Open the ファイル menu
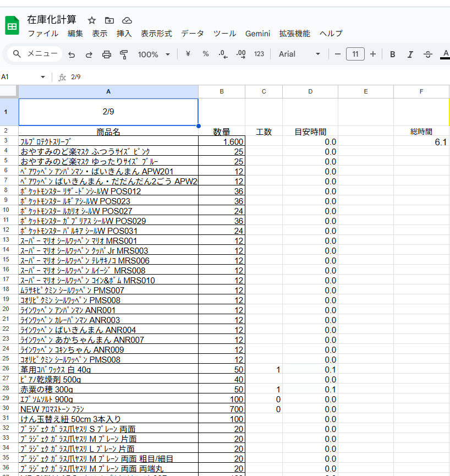 (x=43, y=33)
